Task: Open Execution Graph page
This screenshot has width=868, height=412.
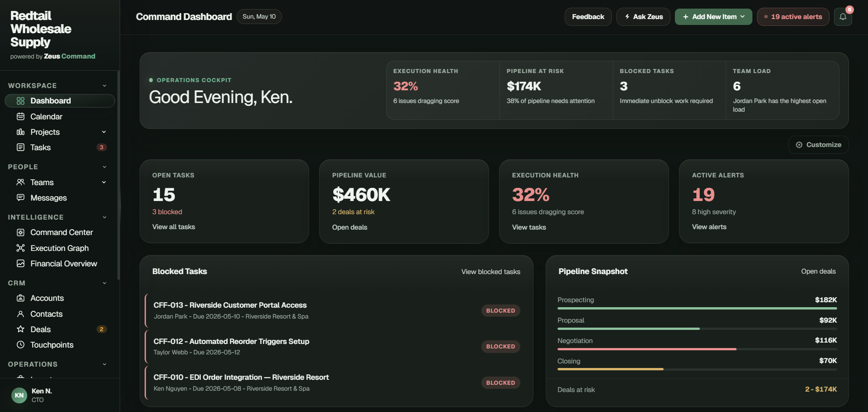Action: (x=60, y=248)
